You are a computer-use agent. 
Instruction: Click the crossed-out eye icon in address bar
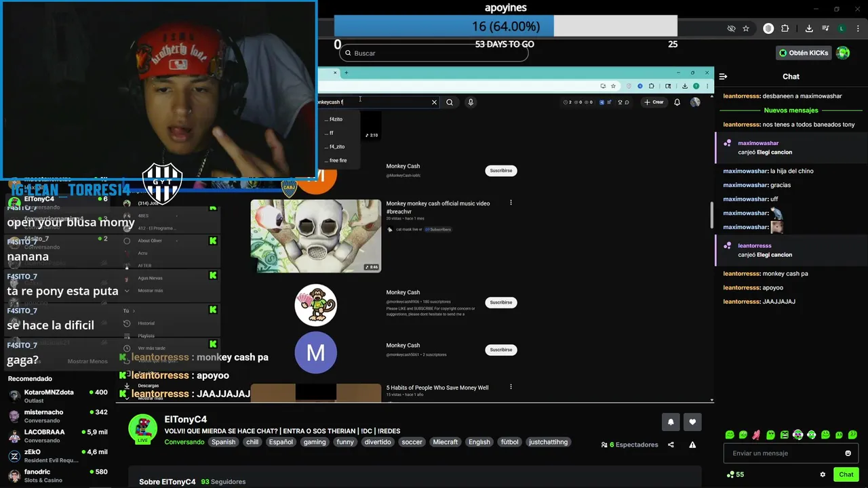click(731, 28)
